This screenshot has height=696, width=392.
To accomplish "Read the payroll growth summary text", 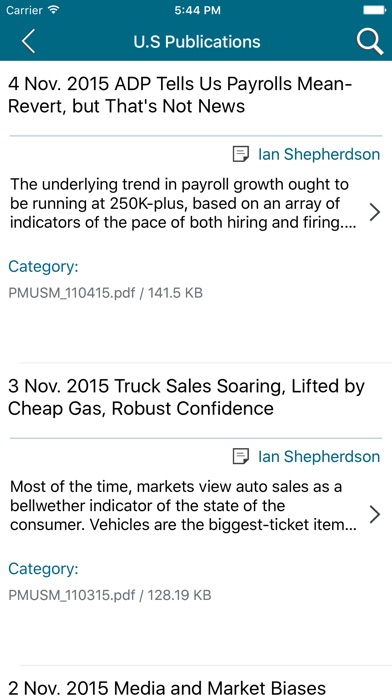I will (x=183, y=203).
